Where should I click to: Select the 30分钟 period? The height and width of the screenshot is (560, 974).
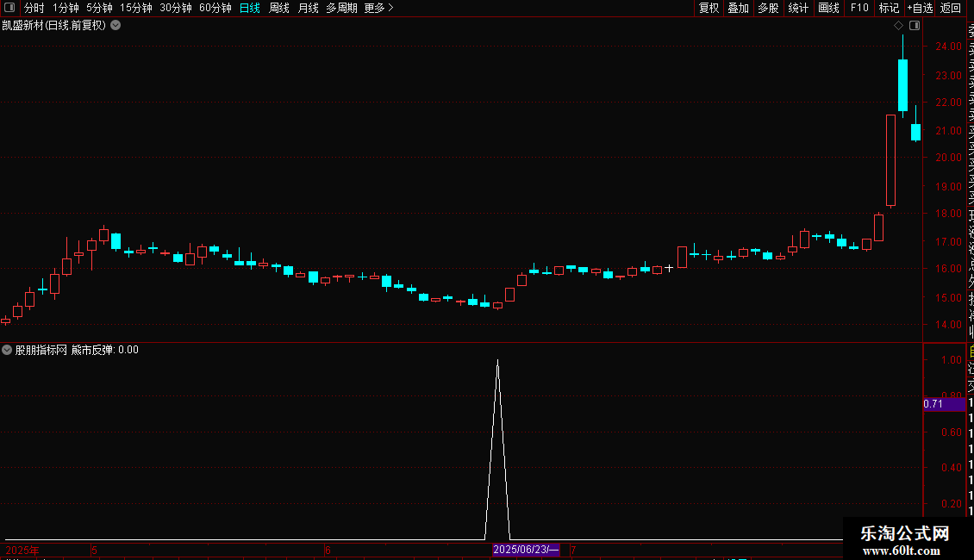pyautogui.click(x=176, y=8)
